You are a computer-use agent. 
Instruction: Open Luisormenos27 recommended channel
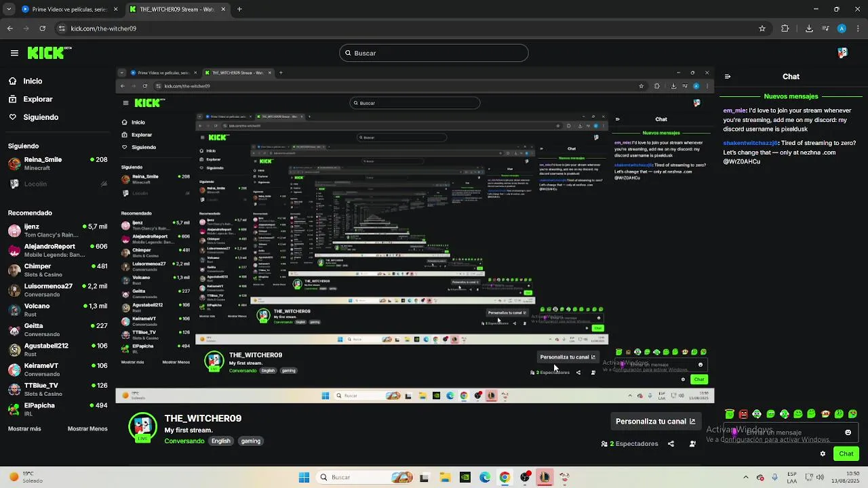[x=58, y=290]
